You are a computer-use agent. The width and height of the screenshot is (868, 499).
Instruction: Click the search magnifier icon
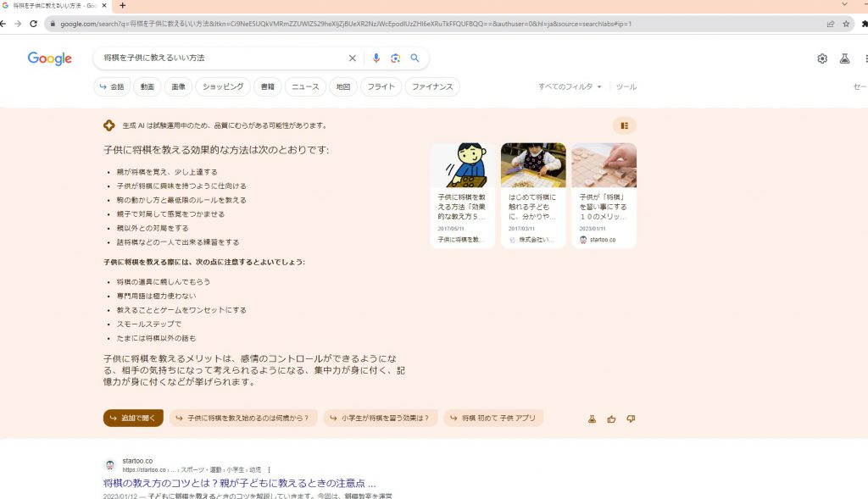[x=415, y=58]
